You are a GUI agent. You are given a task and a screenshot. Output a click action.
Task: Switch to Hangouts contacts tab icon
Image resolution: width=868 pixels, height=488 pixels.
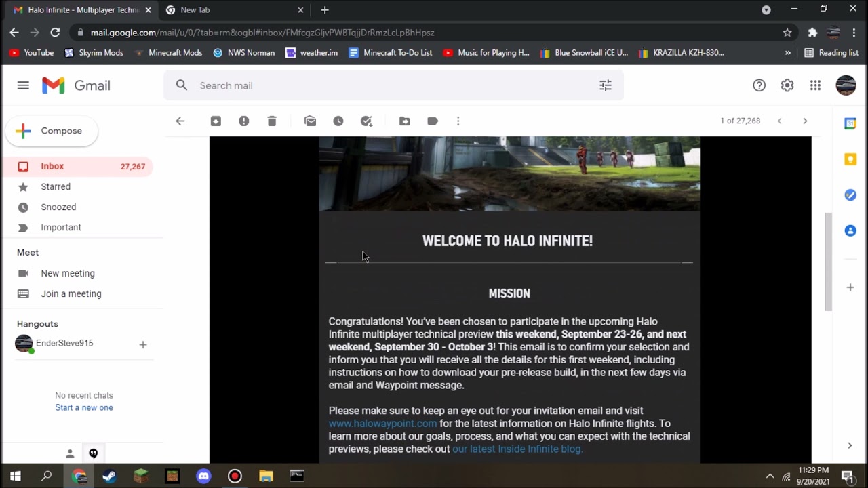tap(69, 453)
